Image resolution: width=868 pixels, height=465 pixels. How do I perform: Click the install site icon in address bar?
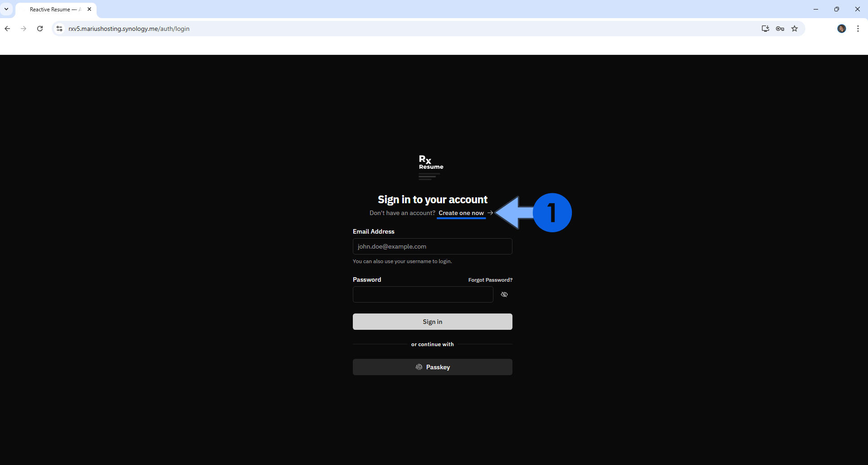765,28
